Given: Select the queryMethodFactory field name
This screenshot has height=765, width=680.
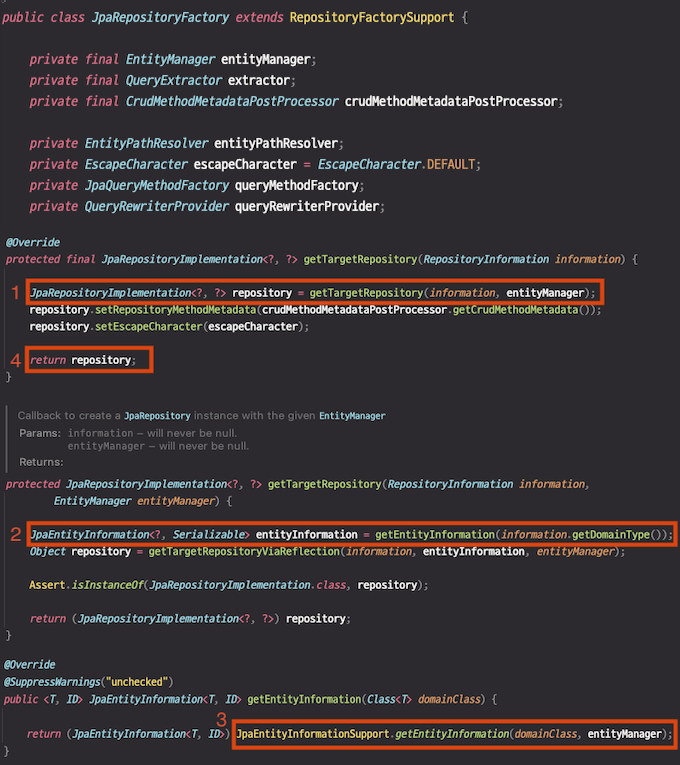Looking at the screenshot, I should point(297,185).
